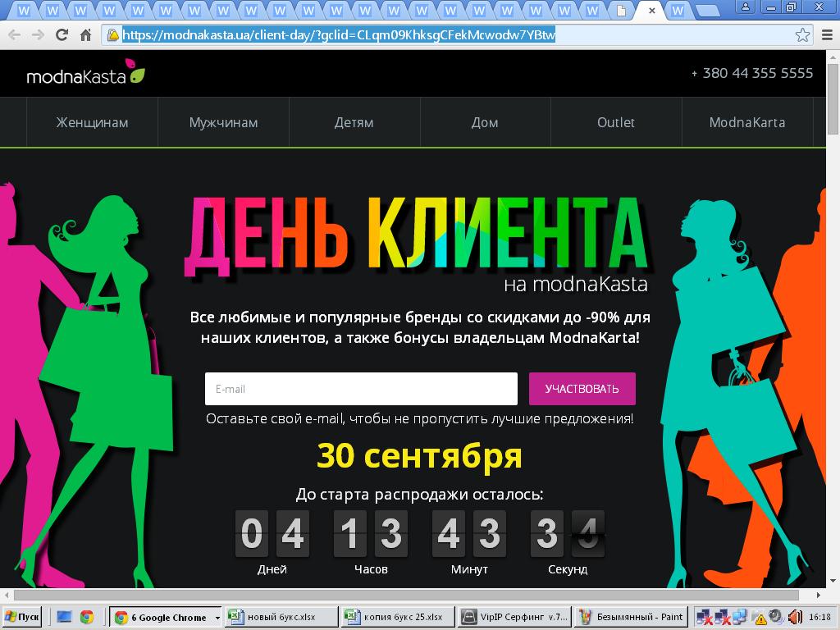The height and width of the screenshot is (630, 840).
Task: Select the Дом menu item
Action: click(x=485, y=123)
